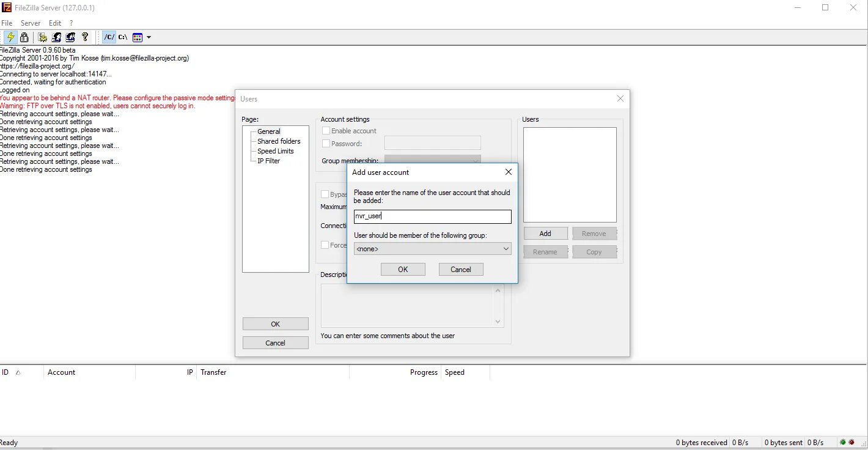Click the red NAT router warning log line
The width and height of the screenshot is (868, 450).
coord(117,98)
